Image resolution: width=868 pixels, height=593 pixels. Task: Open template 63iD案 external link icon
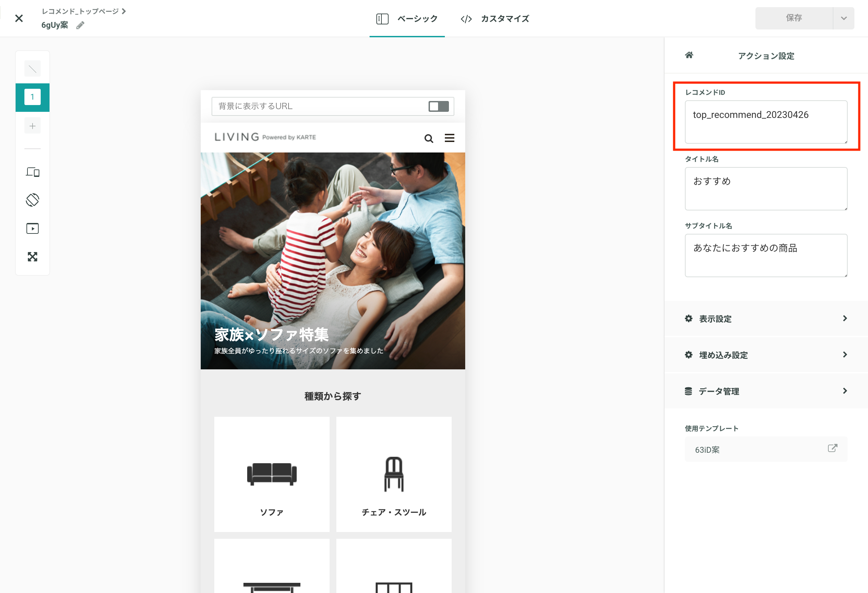pos(832,448)
